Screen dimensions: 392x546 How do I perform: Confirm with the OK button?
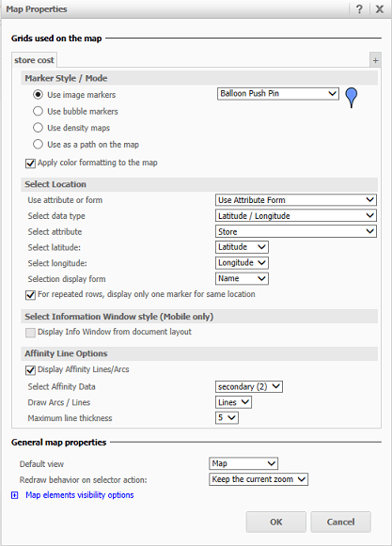tap(276, 522)
